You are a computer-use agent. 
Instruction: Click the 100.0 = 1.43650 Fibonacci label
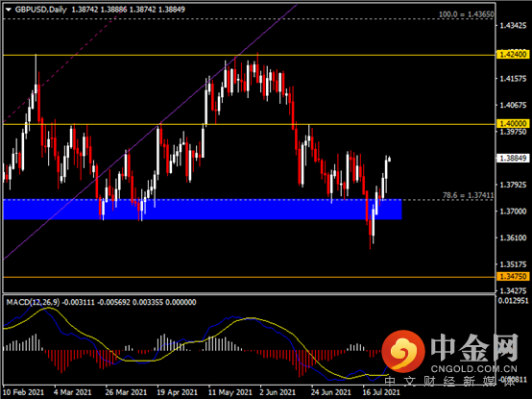(x=467, y=14)
